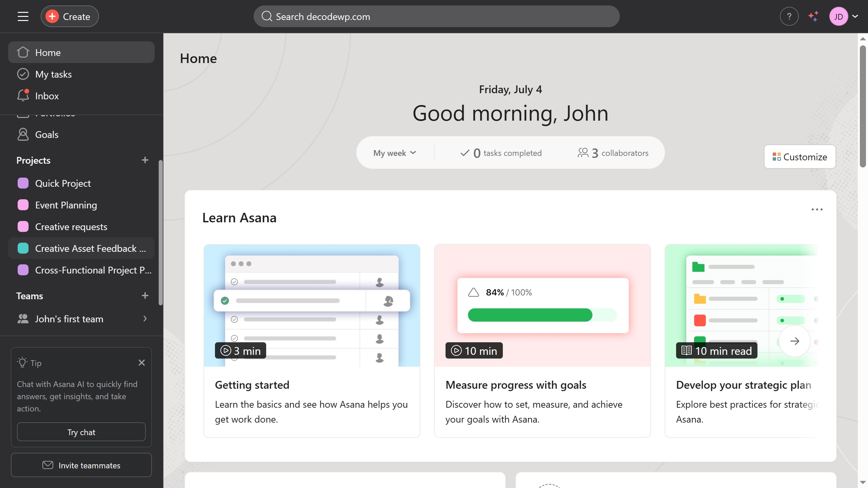Add a new team with the plus icon
868x488 pixels.
coord(145,296)
